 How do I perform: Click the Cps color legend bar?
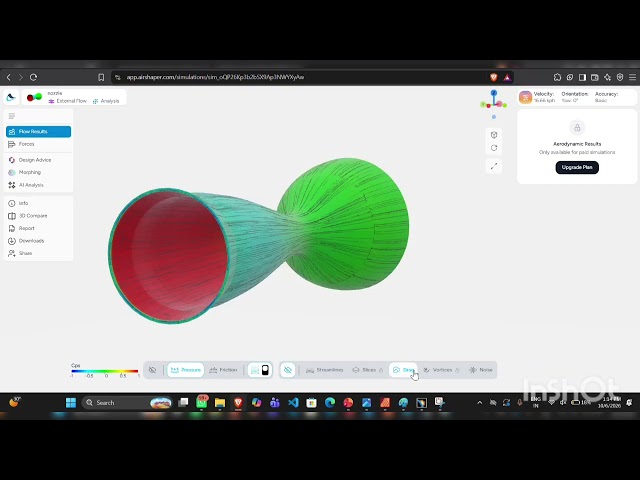105,371
